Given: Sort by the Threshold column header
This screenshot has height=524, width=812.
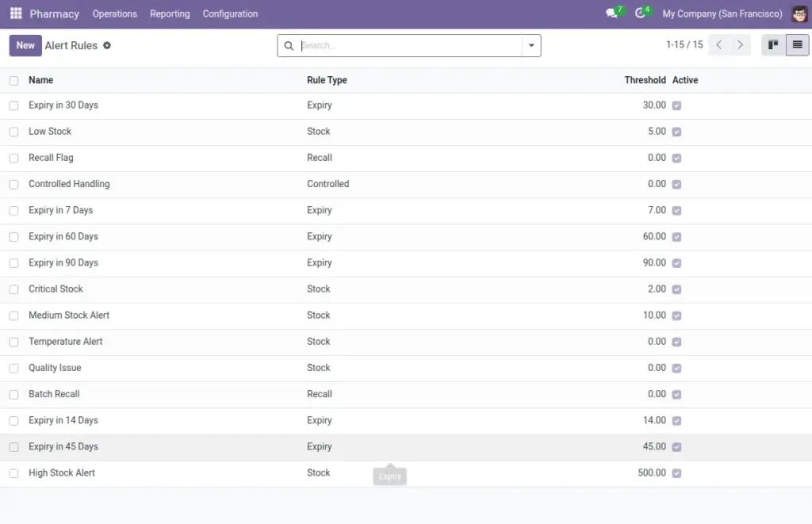Looking at the screenshot, I should click(x=645, y=80).
